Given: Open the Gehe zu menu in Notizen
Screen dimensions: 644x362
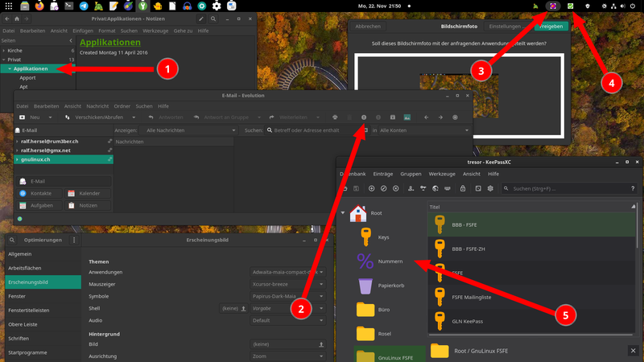Looking at the screenshot, I should click(x=183, y=31).
